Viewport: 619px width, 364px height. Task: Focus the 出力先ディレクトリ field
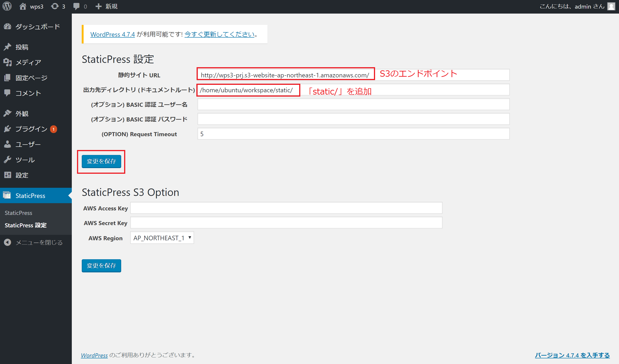(354, 90)
